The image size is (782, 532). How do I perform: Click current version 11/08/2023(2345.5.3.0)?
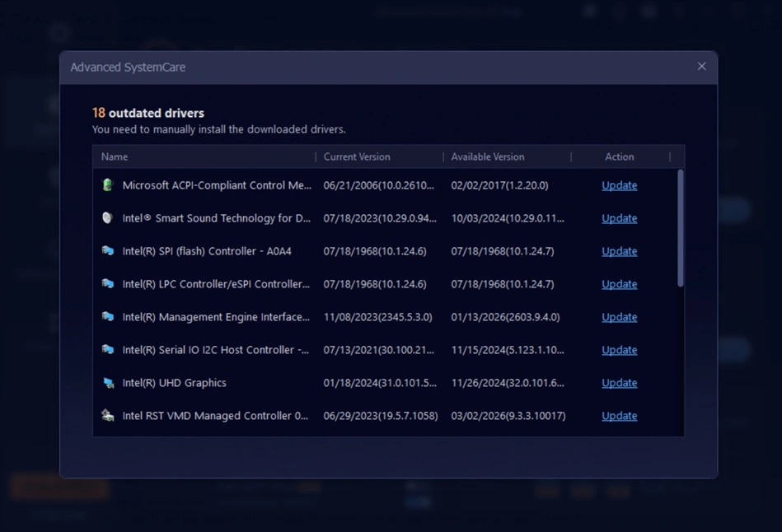pos(377,317)
